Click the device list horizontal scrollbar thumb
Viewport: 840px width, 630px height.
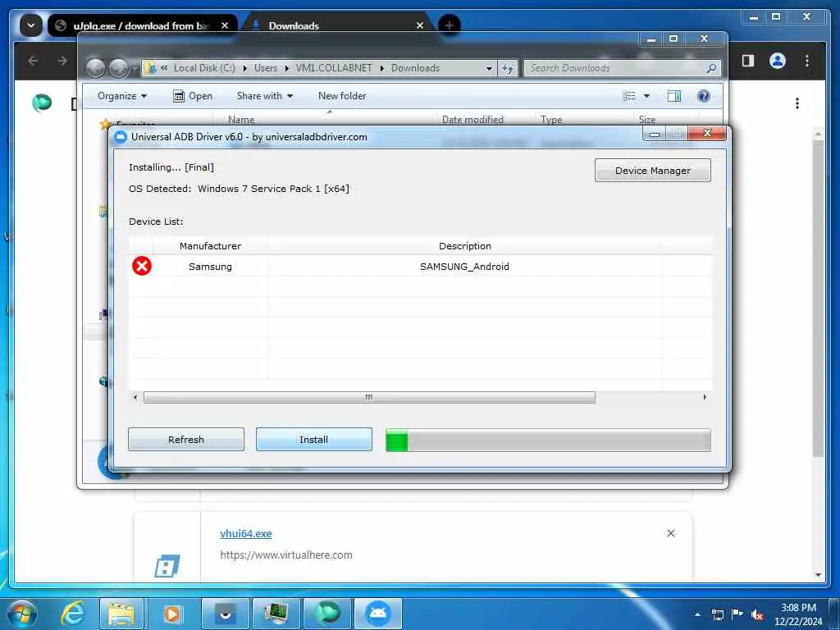coord(369,397)
